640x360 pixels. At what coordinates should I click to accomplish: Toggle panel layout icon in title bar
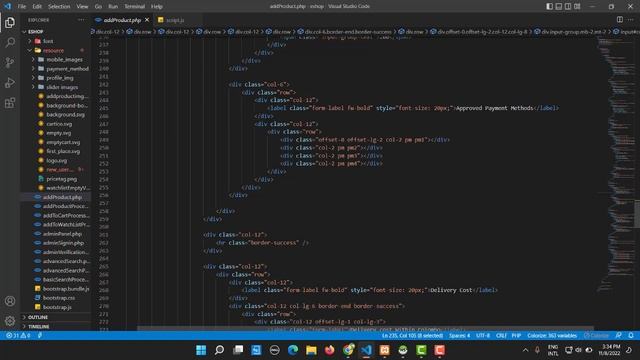[x=559, y=6]
